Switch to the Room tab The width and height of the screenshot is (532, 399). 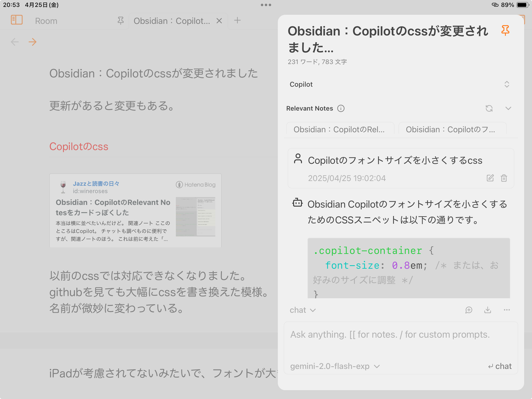46,21
